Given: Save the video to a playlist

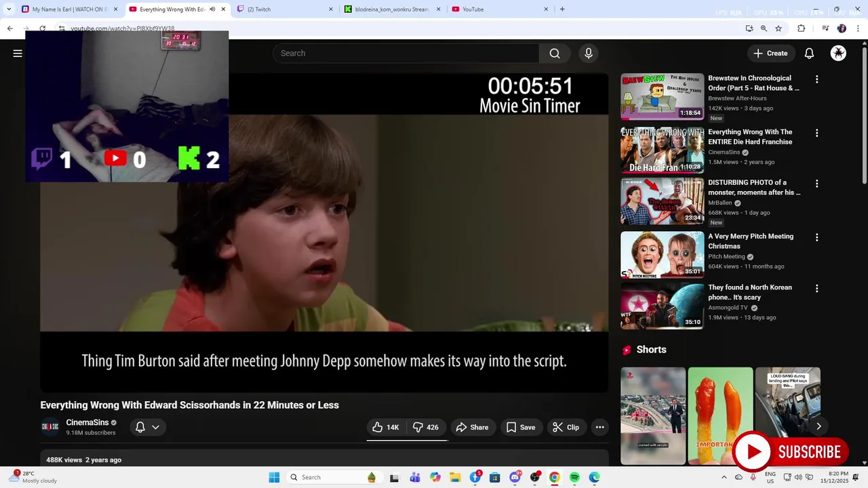Looking at the screenshot, I should point(521,427).
